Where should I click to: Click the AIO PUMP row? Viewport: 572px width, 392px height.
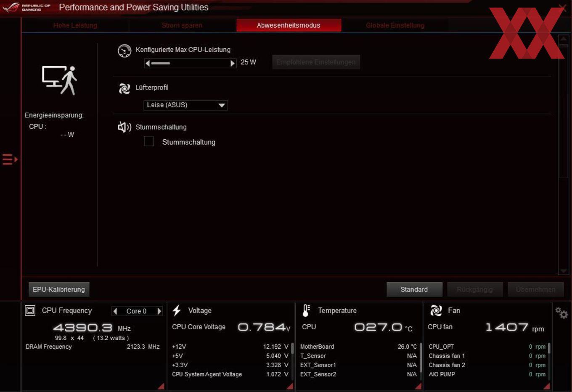tap(487, 374)
